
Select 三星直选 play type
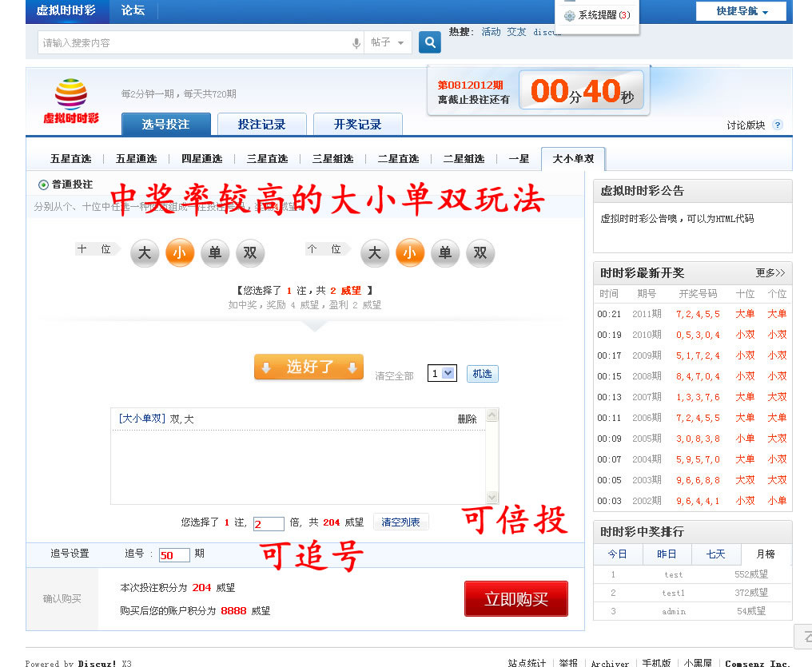pos(267,159)
